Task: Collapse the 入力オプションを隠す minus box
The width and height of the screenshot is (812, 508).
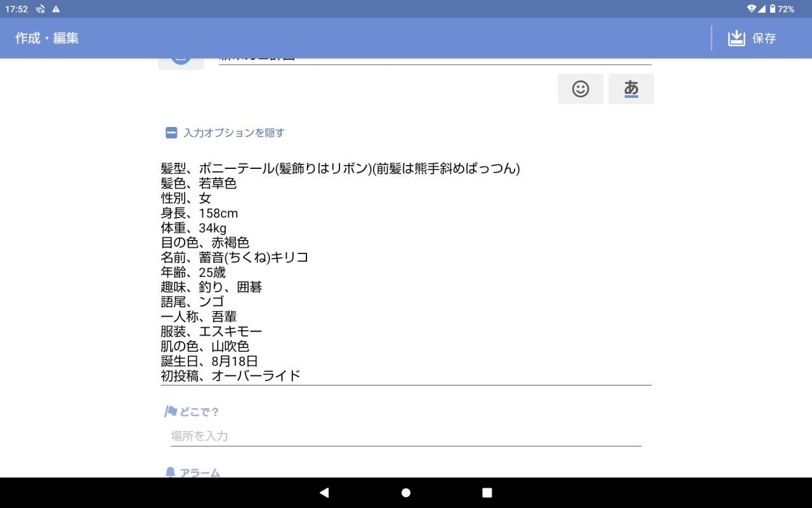Action: point(171,133)
